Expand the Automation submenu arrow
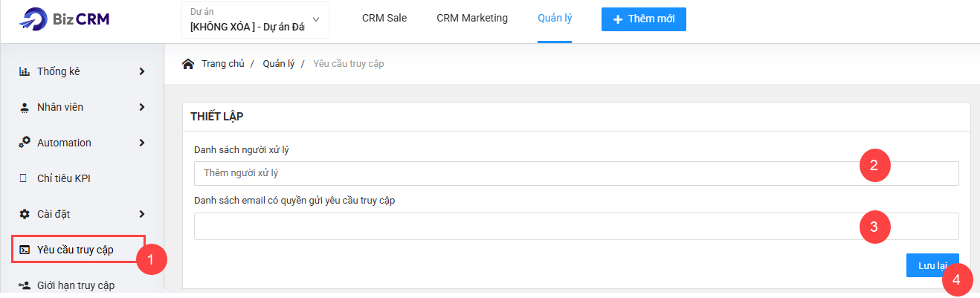The image size is (980, 298). pyautogui.click(x=141, y=143)
